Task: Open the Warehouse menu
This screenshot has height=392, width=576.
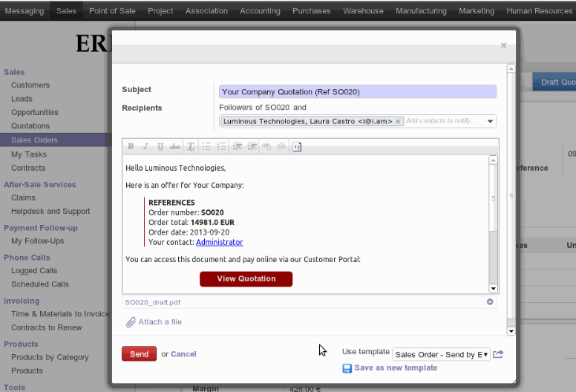Action: 363,11
